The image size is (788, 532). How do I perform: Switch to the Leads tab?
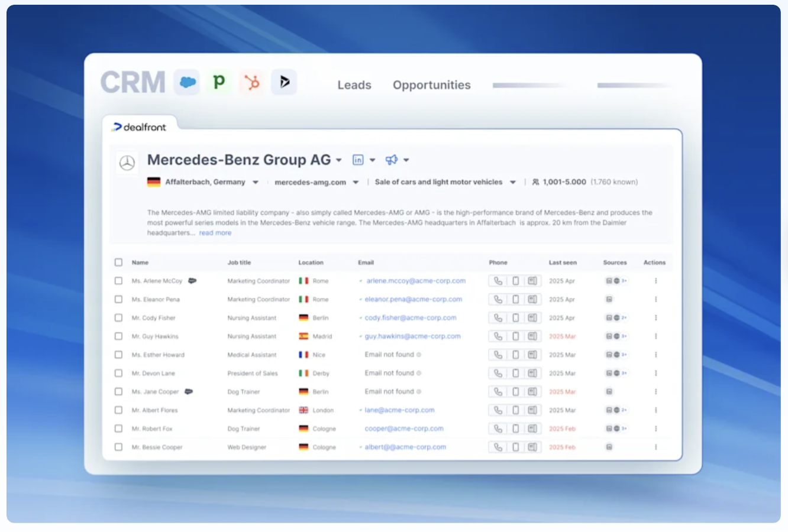point(354,85)
